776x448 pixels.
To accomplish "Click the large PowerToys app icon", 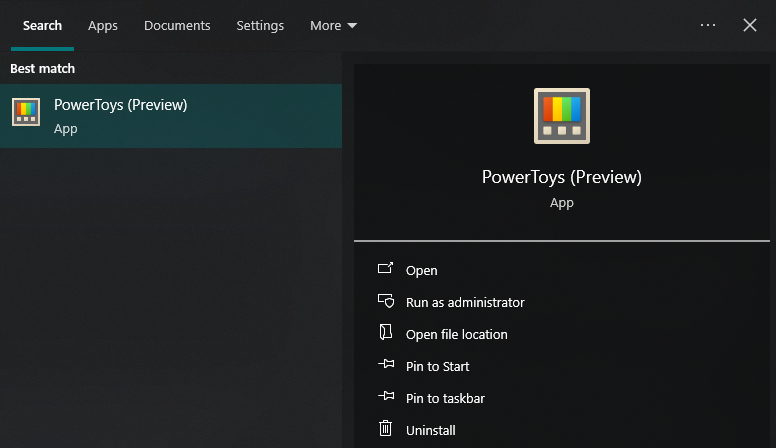I will coord(562,116).
